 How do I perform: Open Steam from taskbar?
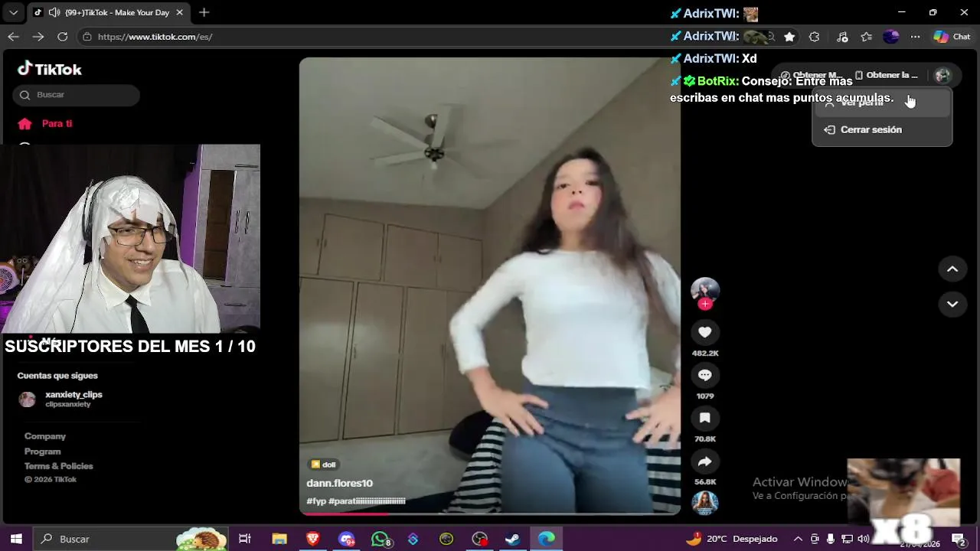tap(513, 539)
